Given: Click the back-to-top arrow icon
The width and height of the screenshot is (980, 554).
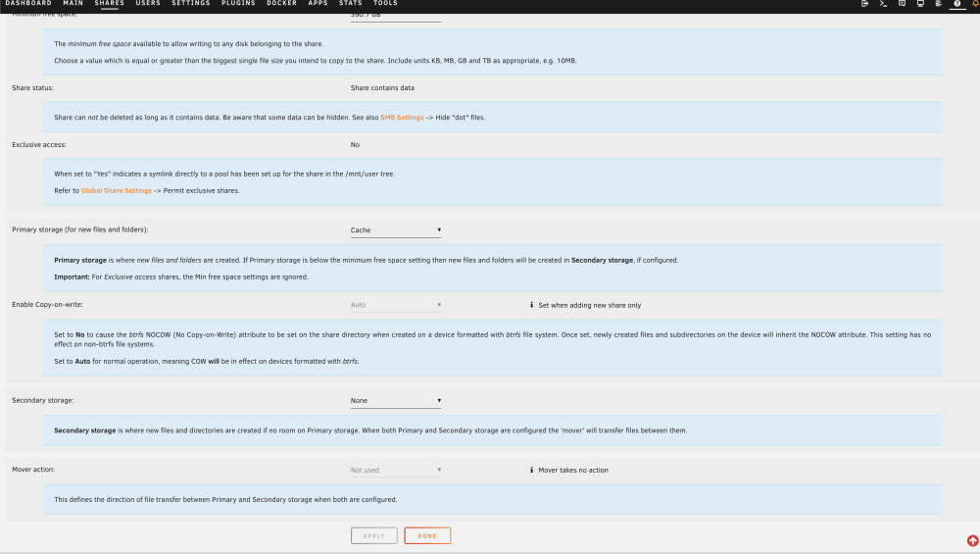Looking at the screenshot, I should point(972,541).
